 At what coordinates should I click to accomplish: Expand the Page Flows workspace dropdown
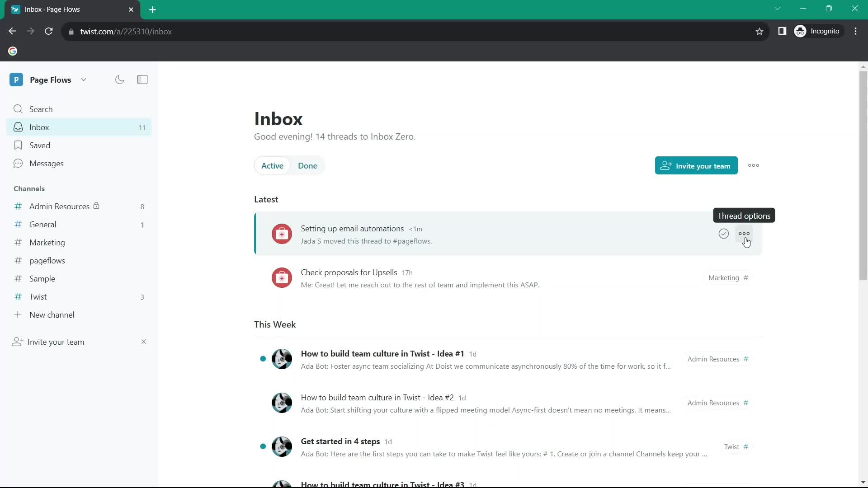(84, 79)
